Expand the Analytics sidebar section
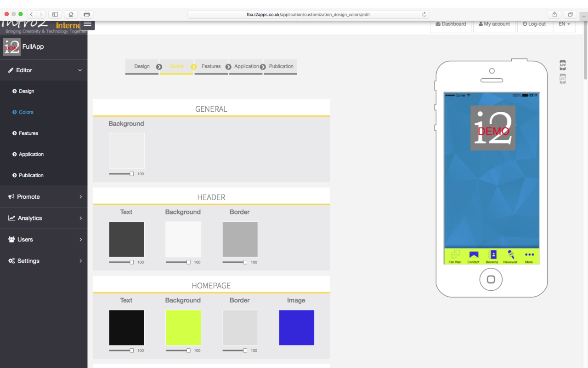Screen dimensions: 588x368 [x=44, y=218]
